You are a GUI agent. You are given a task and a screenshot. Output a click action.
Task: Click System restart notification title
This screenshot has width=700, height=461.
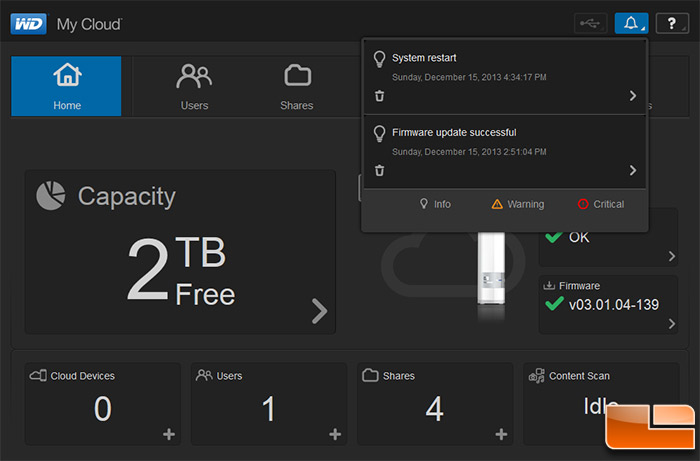click(x=424, y=58)
